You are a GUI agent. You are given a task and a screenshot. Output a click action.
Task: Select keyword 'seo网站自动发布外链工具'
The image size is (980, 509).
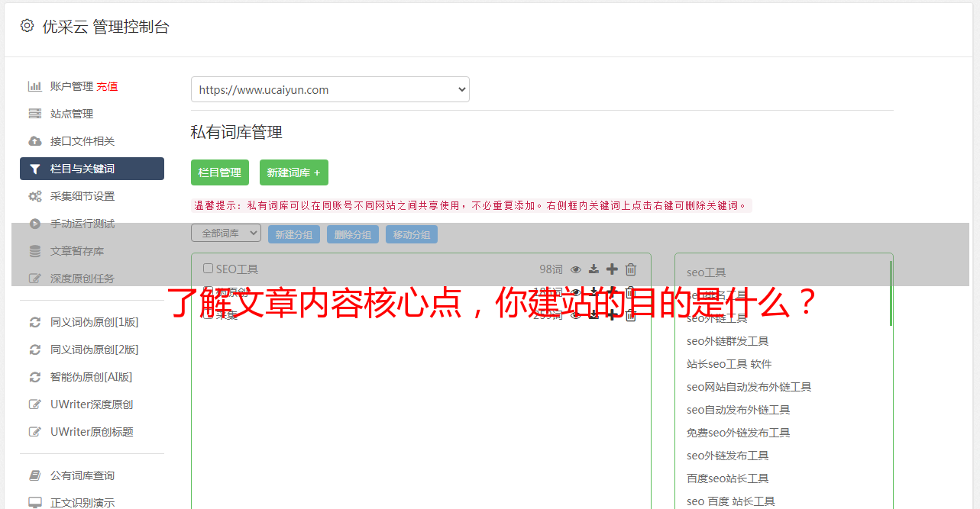point(749,387)
